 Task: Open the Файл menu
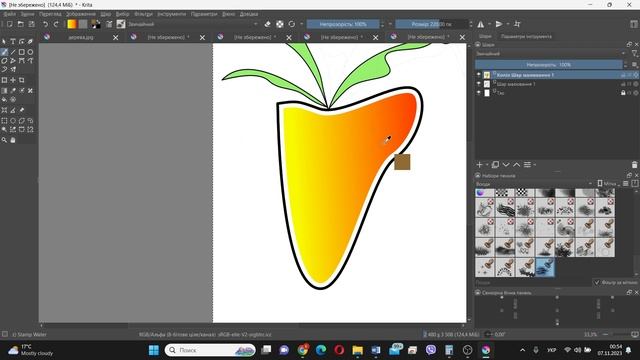point(9,14)
